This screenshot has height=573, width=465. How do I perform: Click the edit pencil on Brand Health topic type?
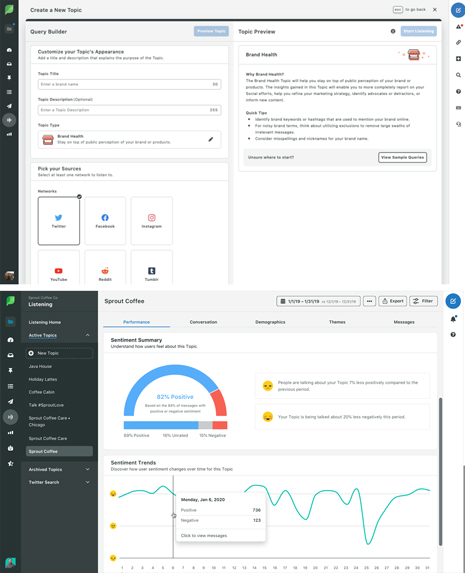coord(211,139)
